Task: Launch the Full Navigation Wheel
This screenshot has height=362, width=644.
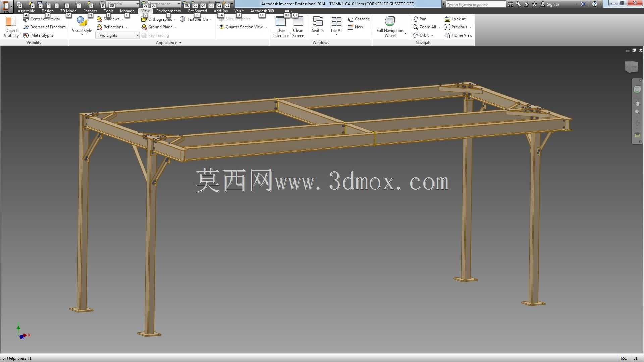Action: pos(390,27)
